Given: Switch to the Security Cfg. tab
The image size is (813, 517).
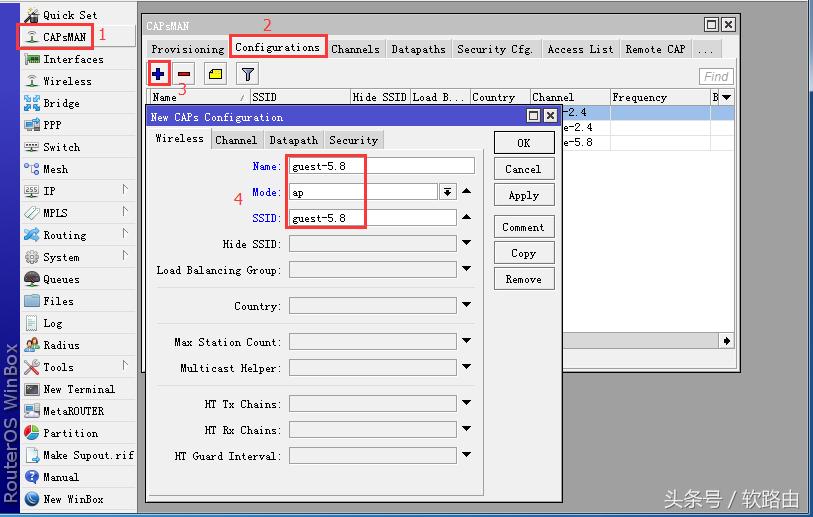Looking at the screenshot, I should point(495,49).
